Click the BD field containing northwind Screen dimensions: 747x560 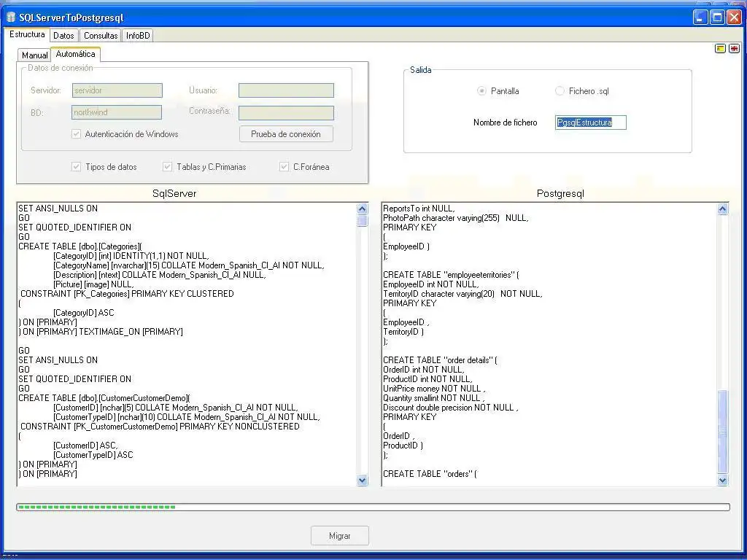click(x=117, y=112)
